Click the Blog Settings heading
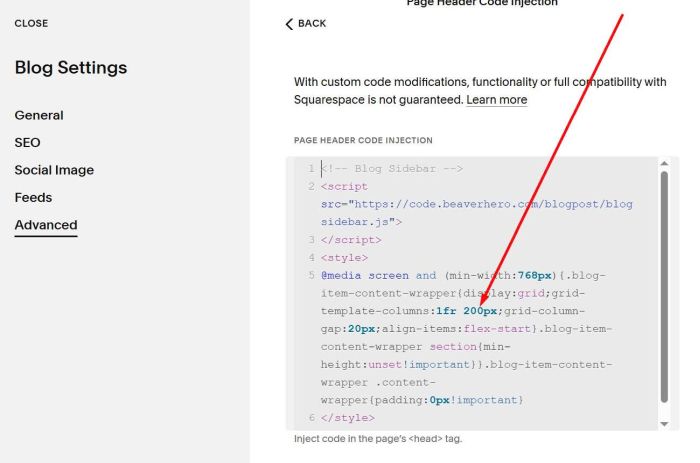700x463 pixels. click(x=71, y=67)
